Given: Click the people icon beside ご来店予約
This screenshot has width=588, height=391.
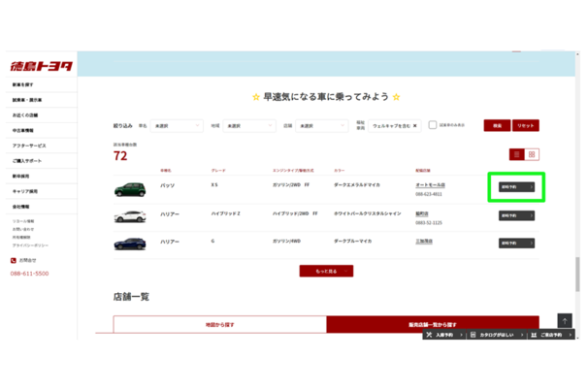Looking at the screenshot, I should pyautogui.click(x=534, y=335).
